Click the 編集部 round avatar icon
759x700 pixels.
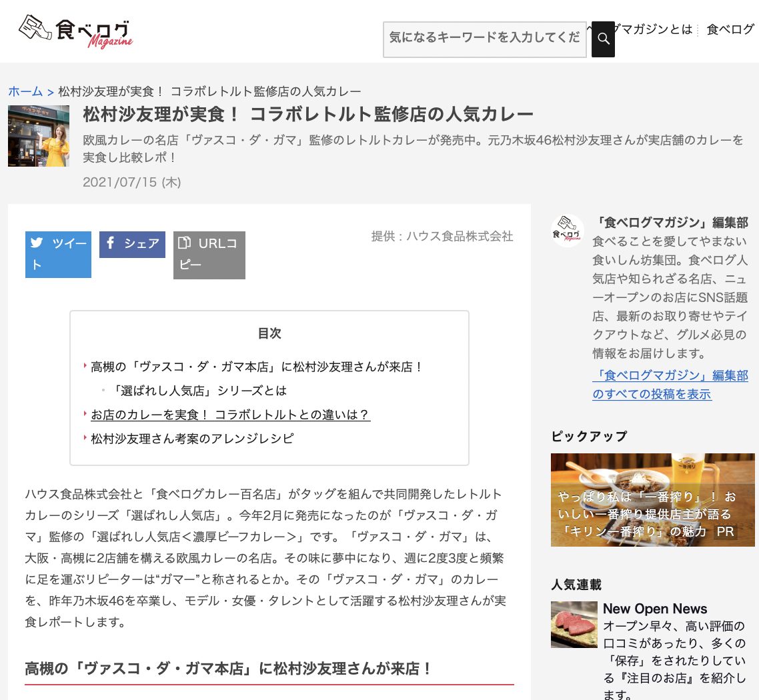567,231
